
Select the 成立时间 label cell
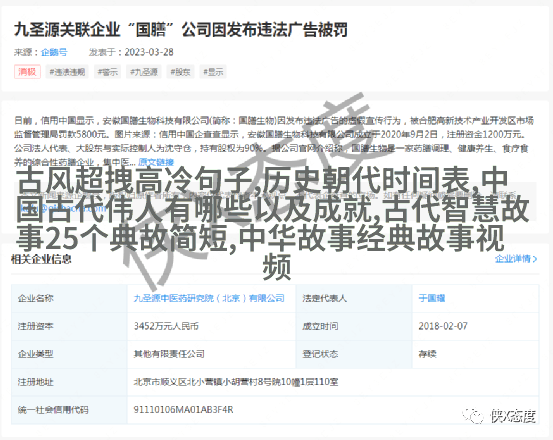click(x=354, y=326)
